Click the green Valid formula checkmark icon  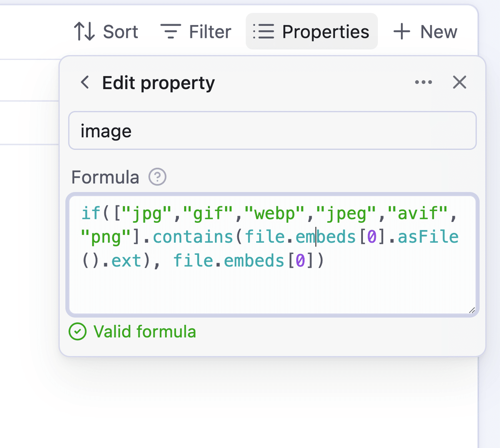click(x=77, y=332)
